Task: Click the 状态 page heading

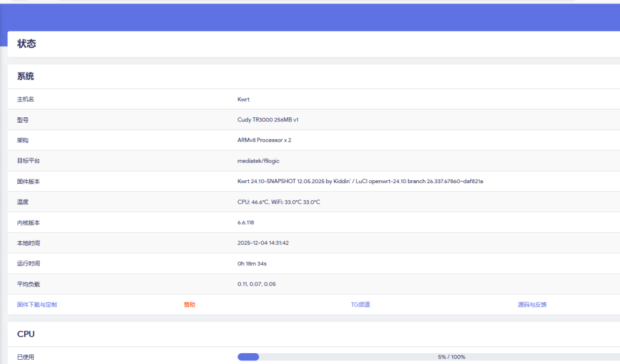Action: [27, 44]
